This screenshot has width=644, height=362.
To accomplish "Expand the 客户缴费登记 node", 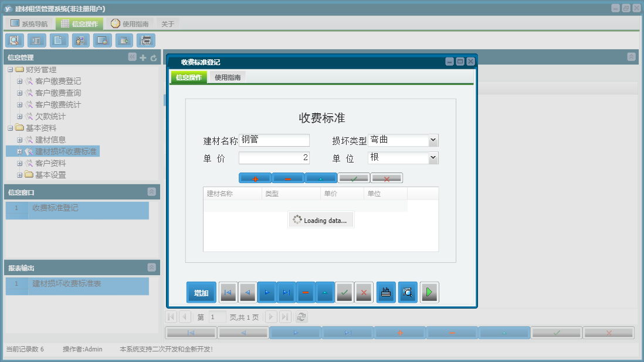I will [19, 82].
